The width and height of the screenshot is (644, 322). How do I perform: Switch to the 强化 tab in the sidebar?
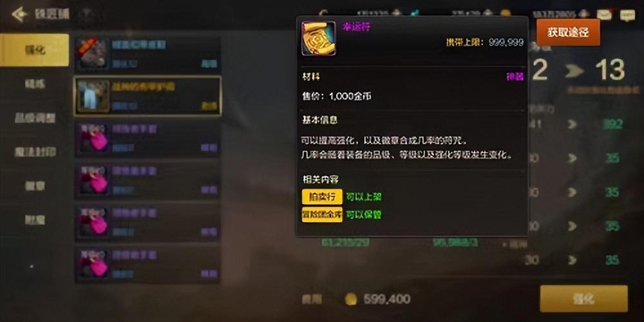(x=35, y=50)
